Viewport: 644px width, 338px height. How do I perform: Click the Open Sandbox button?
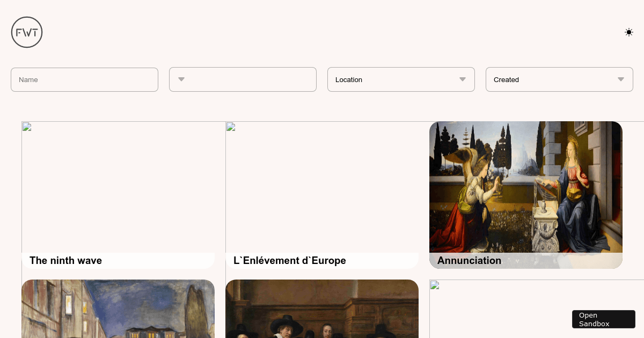604,319
